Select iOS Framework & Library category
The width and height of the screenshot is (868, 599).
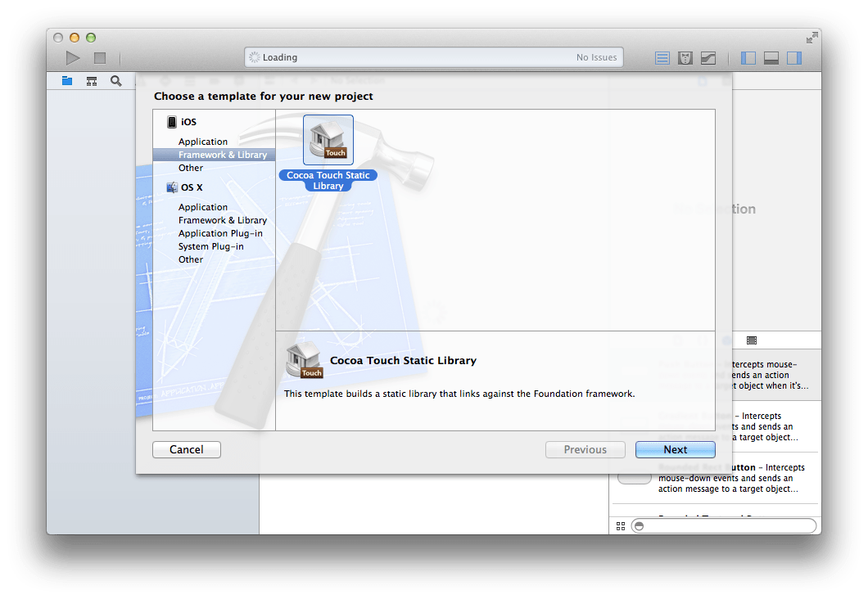215,155
